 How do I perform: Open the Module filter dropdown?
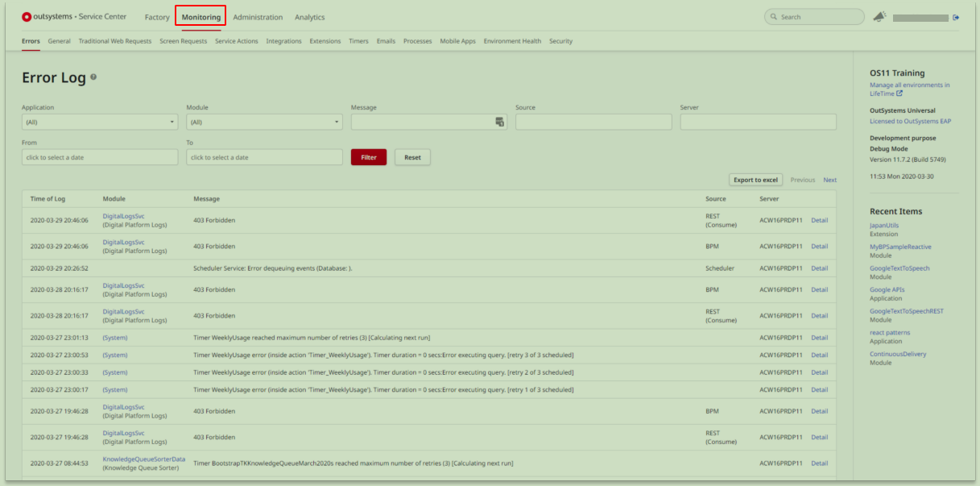(x=263, y=121)
